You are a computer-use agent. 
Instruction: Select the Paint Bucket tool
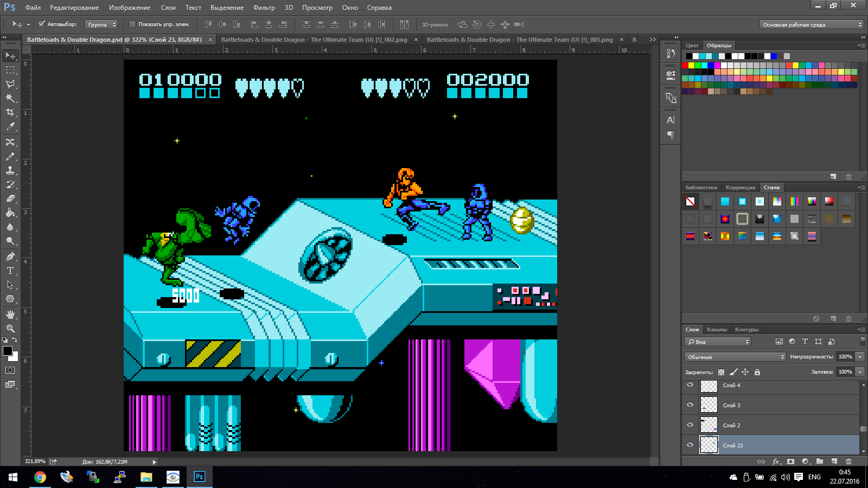pyautogui.click(x=10, y=213)
